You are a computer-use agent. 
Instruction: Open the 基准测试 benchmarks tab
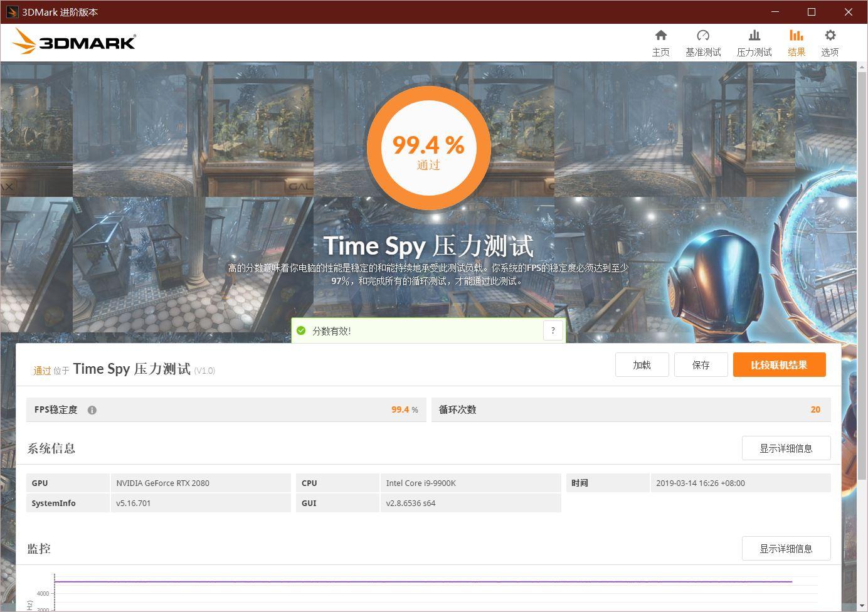703,43
